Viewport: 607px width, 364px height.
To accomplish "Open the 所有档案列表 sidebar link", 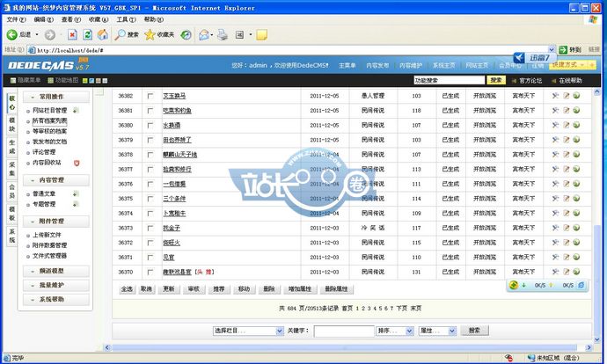I will coord(49,120).
